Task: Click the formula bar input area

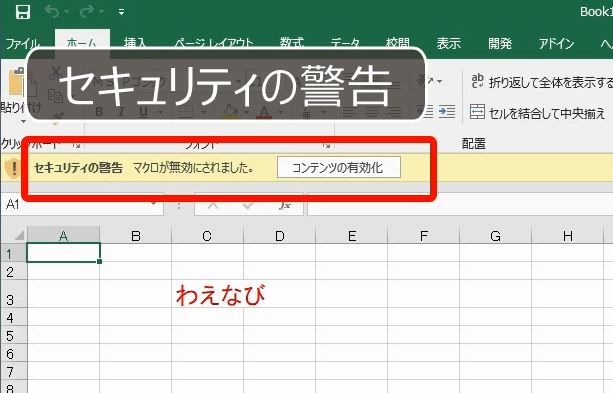Action: (460, 205)
